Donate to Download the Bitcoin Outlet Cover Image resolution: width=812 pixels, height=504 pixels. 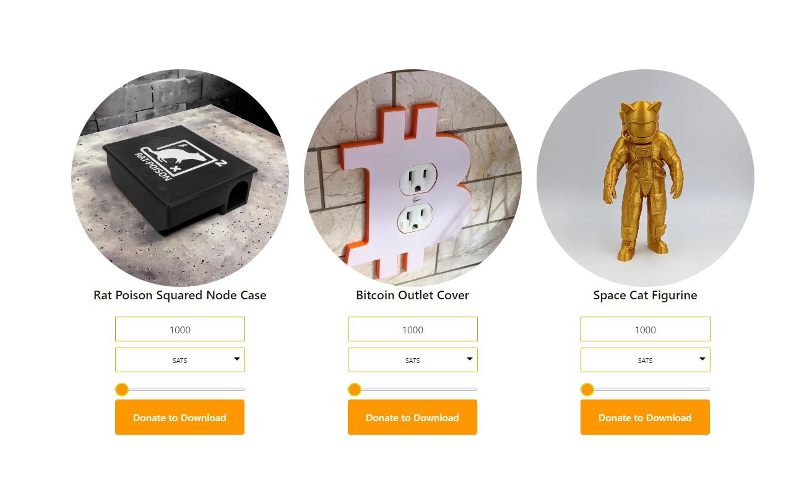(x=412, y=417)
